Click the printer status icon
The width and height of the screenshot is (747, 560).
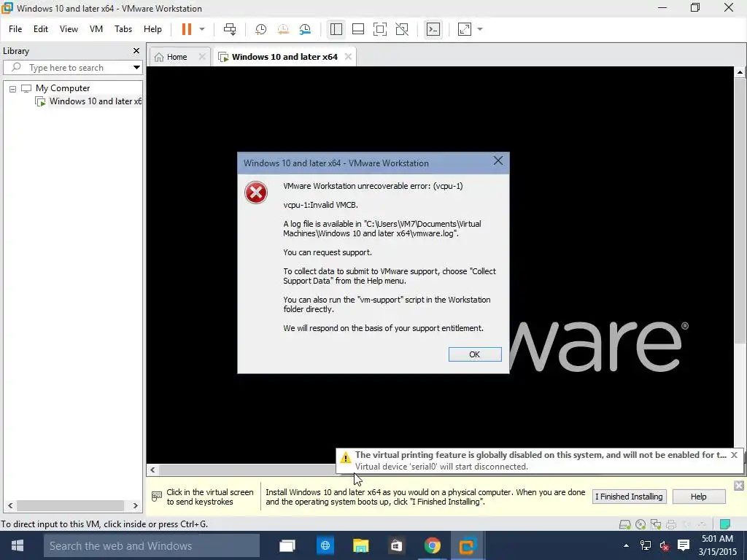coord(671,524)
